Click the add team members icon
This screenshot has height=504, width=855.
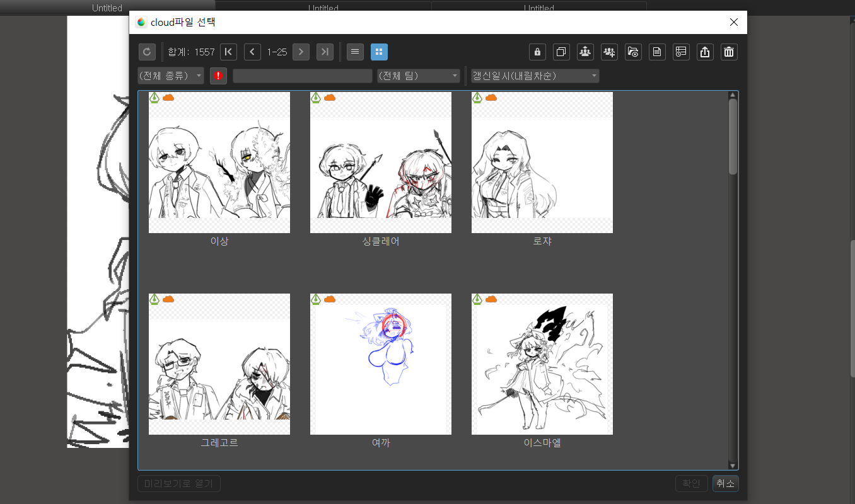pos(609,52)
